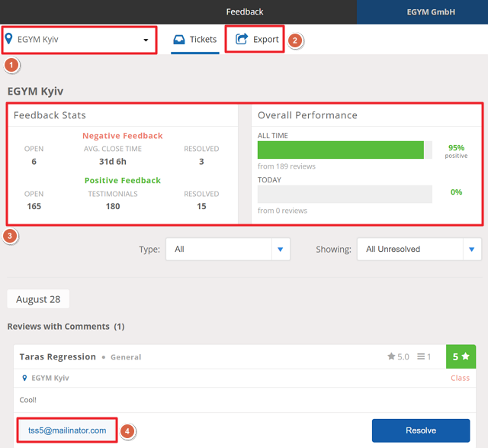Open the Type filter dropdown
488x448 pixels.
[x=227, y=249]
